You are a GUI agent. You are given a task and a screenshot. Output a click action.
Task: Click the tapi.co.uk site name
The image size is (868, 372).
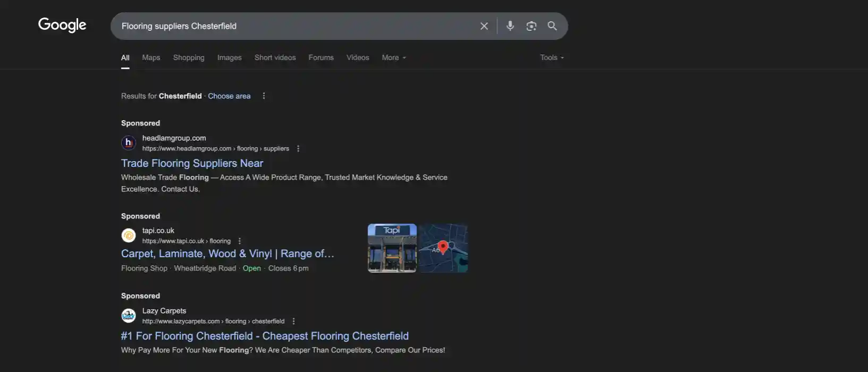[158, 231]
